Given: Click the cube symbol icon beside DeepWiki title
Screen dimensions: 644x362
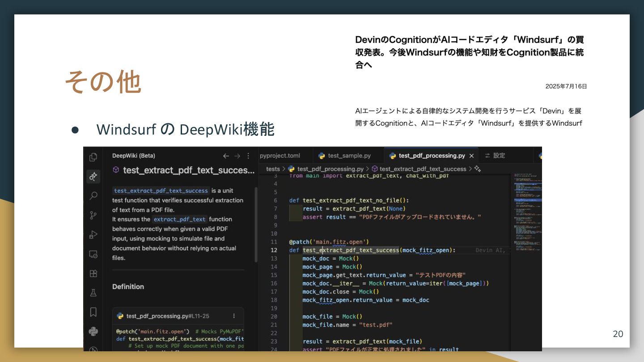Looking at the screenshot, I should coord(116,170).
